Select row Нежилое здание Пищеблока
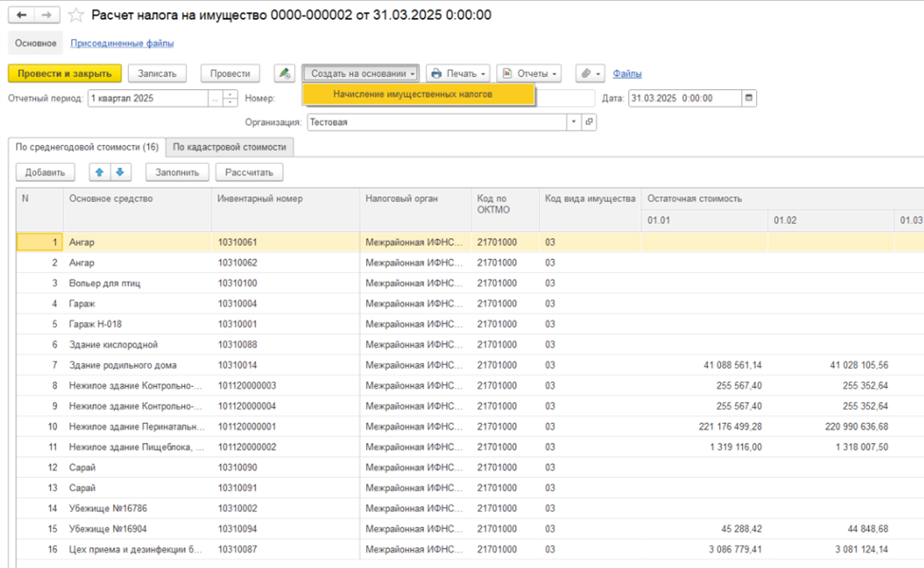The image size is (924, 568). [x=471, y=448]
